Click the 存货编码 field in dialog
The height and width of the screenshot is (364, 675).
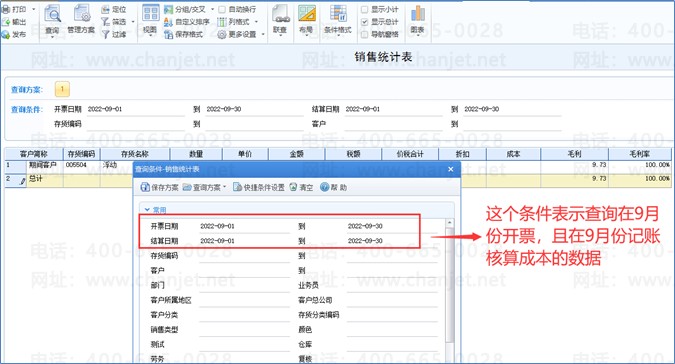pos(245,256)
